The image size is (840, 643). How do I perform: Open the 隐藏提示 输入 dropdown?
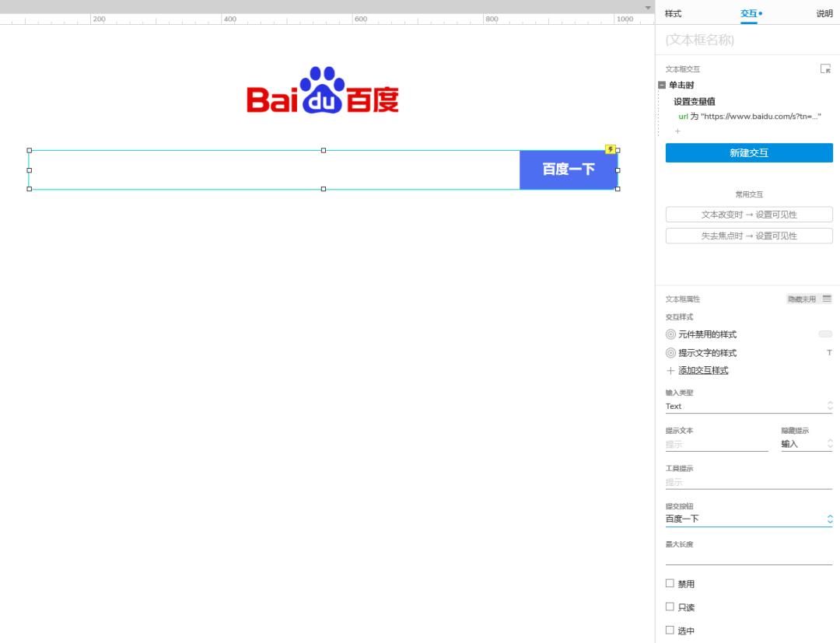[x=807, y=445]
